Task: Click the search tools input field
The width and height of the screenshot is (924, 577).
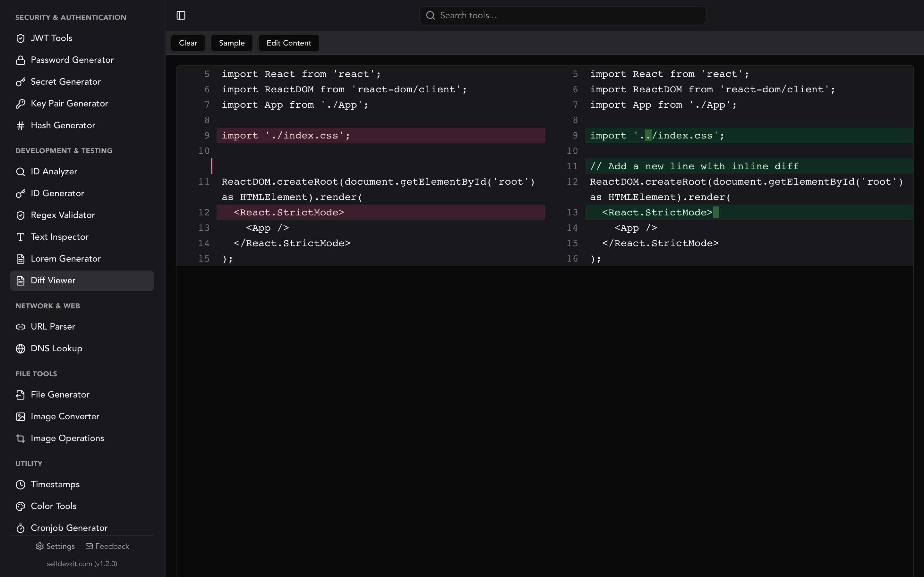Action: 561,15
